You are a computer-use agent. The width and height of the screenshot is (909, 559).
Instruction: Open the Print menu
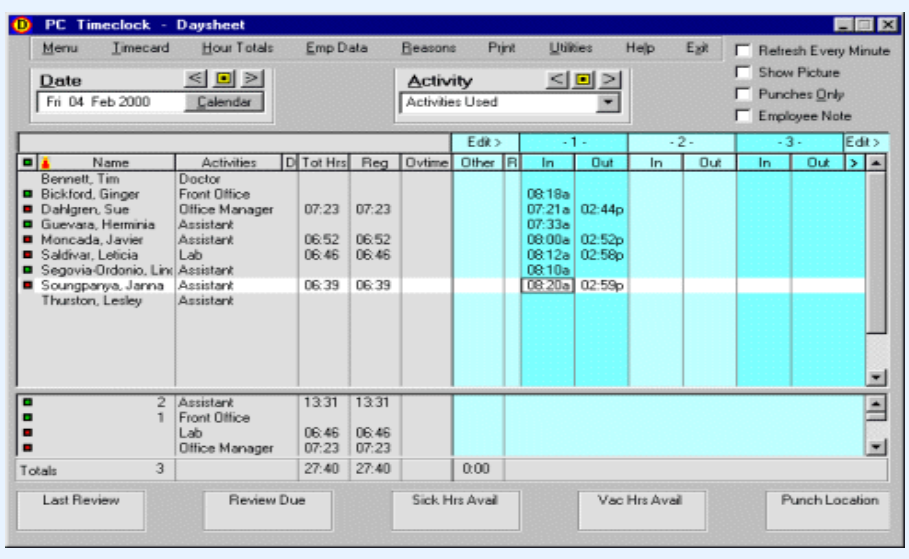(501, 48)
